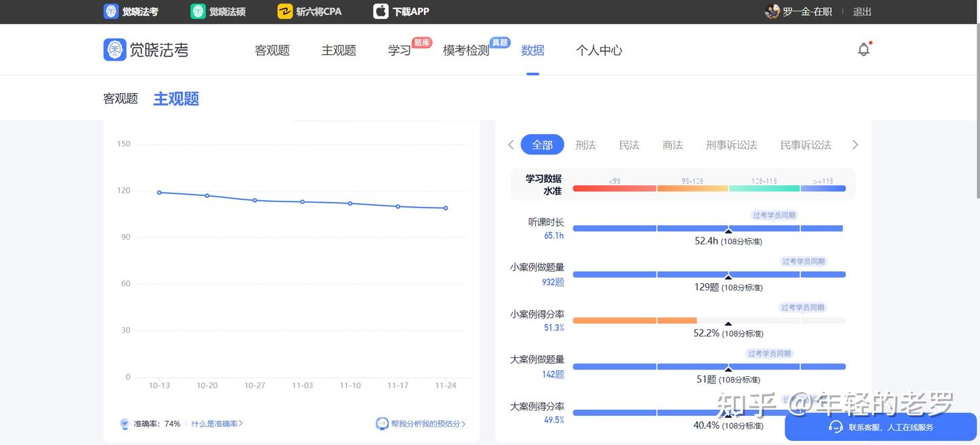Click the 大案例做题量 progress bar
Screen dimensions: 980x445
click(709, 367)
